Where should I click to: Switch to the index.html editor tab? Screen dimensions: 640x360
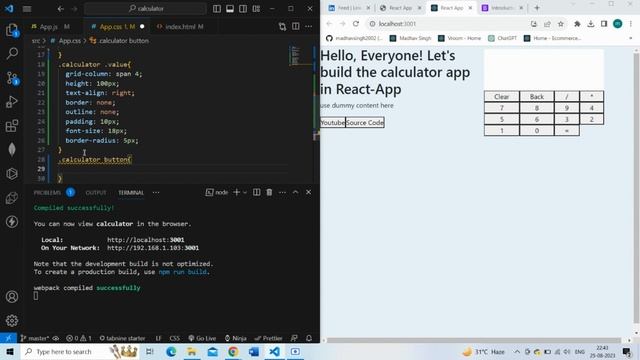click(180, 27)
